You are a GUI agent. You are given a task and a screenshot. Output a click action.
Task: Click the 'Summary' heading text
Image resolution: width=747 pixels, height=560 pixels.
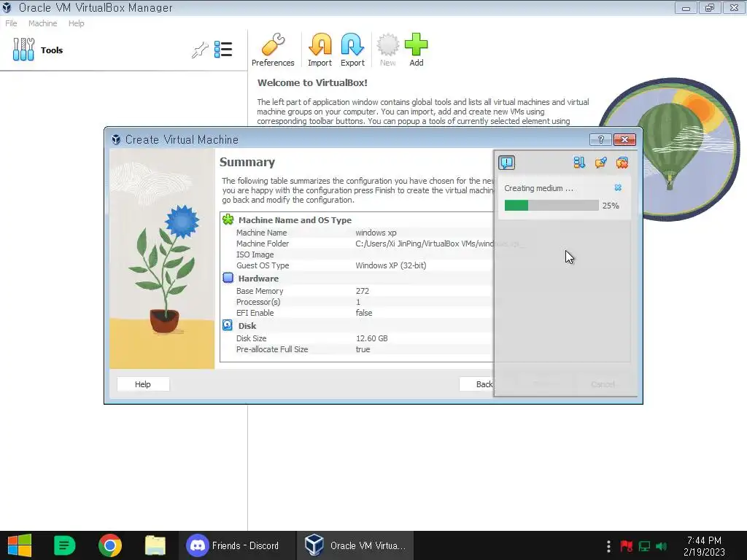pyautogui.click(x=247, y=162)
